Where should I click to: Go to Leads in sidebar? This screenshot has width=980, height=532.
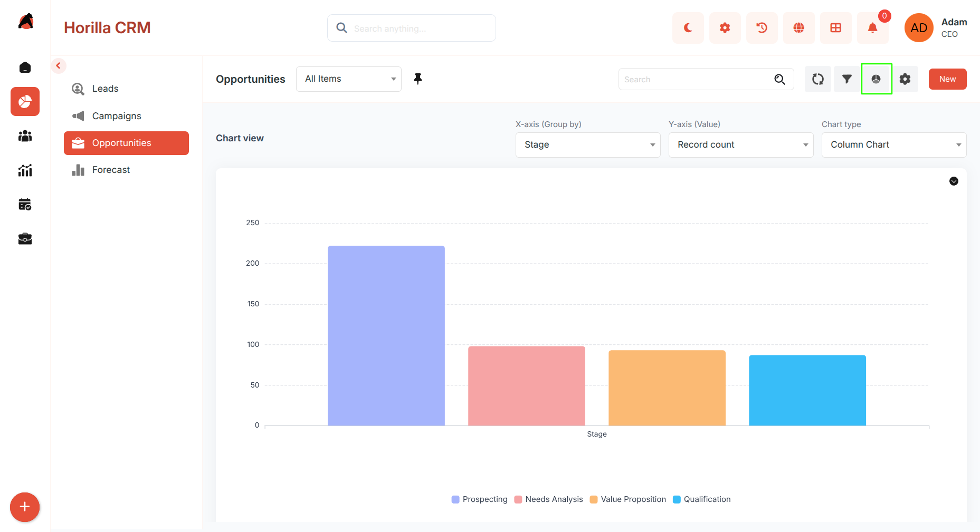(126, 89)
